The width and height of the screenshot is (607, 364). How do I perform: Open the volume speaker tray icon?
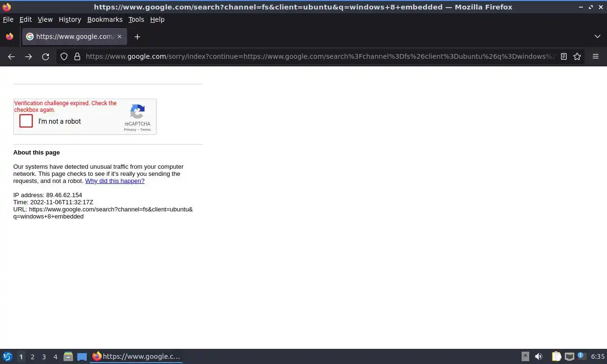539,356
